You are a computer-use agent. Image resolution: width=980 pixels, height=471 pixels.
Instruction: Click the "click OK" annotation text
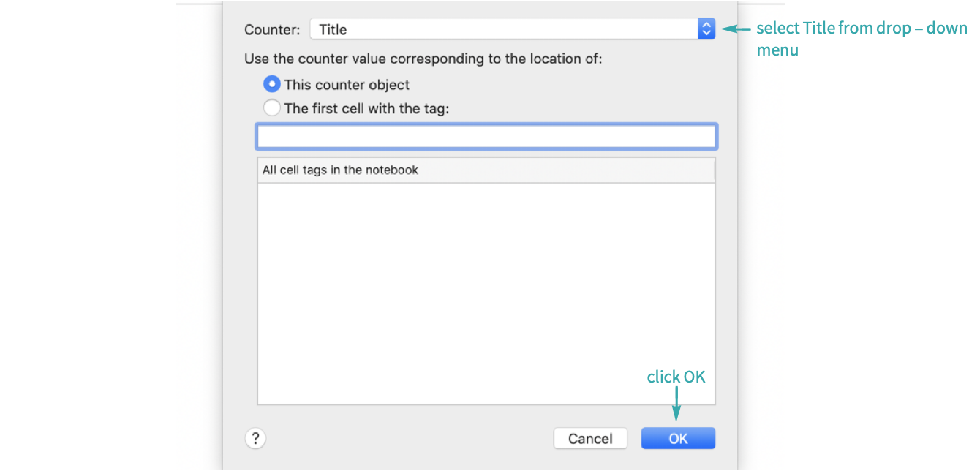point(676,377)
